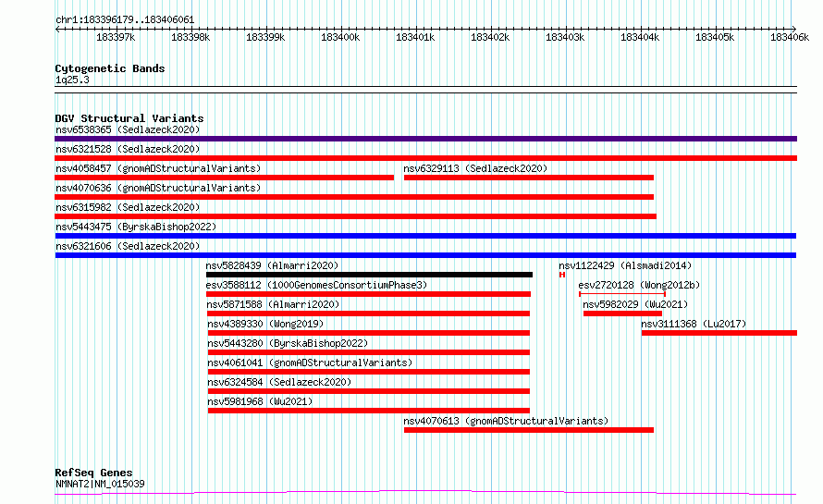The width and height of the screenshot is (823, 504).
Task: Click the nsv3111368 (Lu2017) label
Action: 694,324
